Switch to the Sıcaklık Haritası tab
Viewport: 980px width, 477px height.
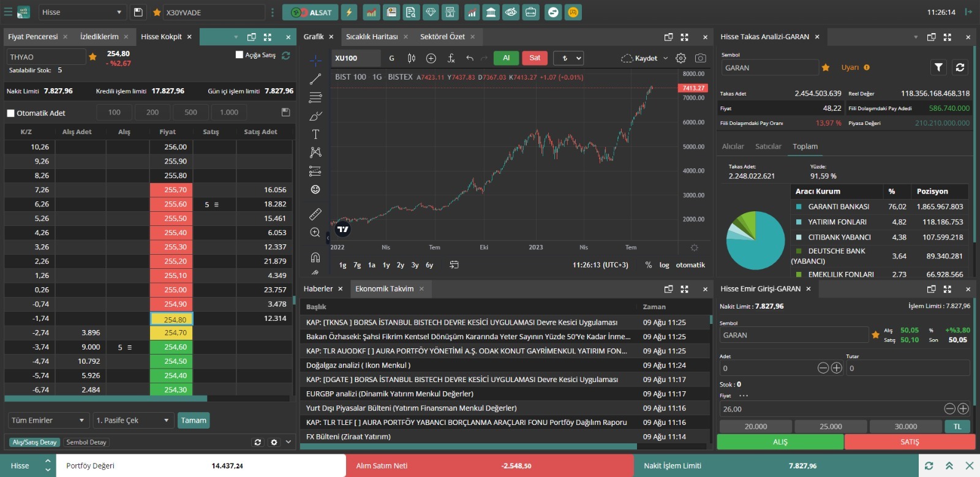point(372,37)
